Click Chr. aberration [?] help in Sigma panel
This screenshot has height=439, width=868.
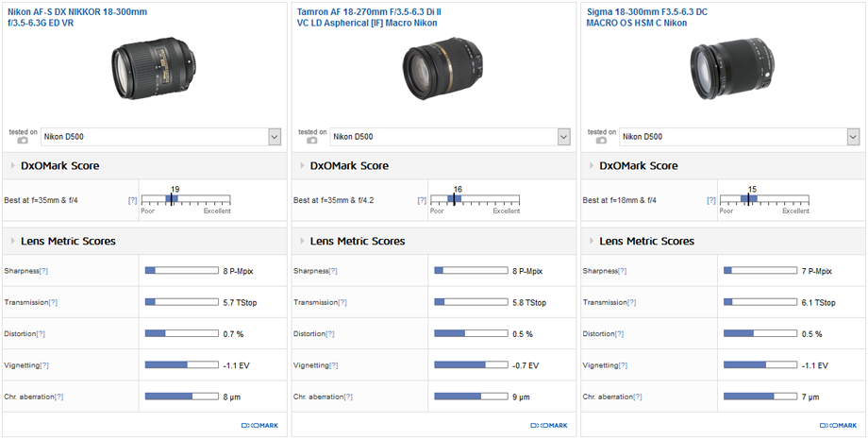638,397
